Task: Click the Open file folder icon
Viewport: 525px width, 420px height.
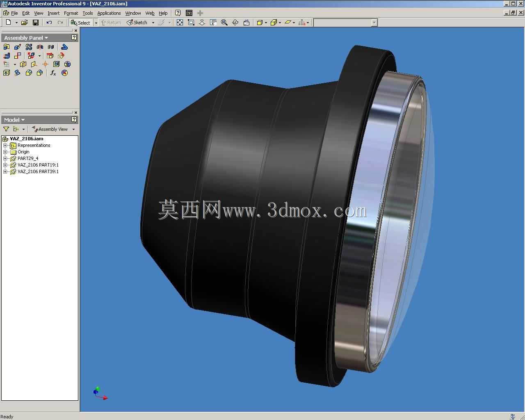Action: click(25, 23)
